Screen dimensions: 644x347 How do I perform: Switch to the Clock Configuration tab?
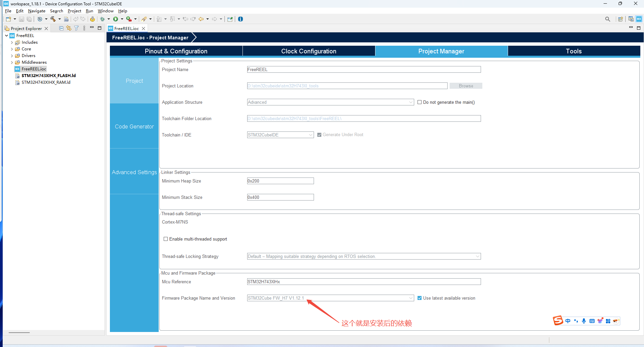309,51
